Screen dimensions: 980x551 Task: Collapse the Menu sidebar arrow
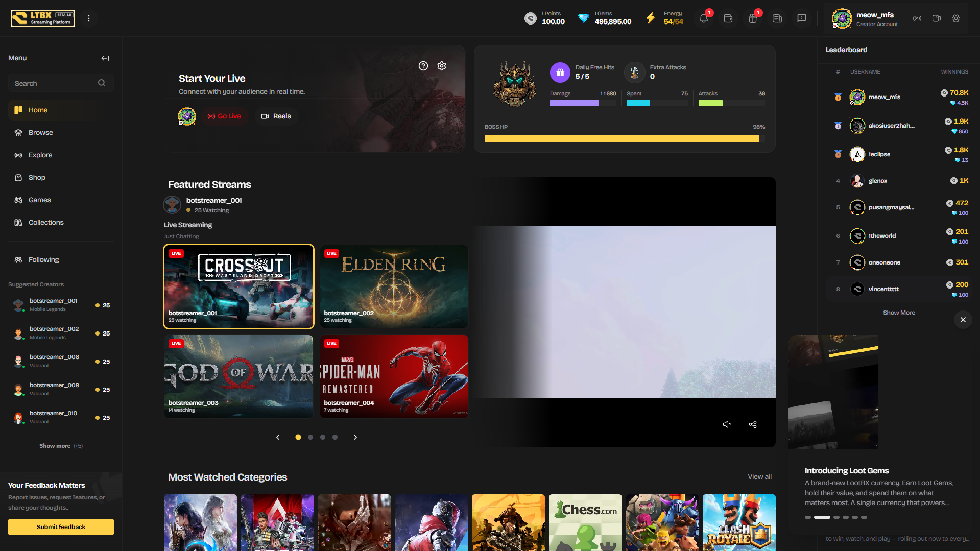(105, 58)
